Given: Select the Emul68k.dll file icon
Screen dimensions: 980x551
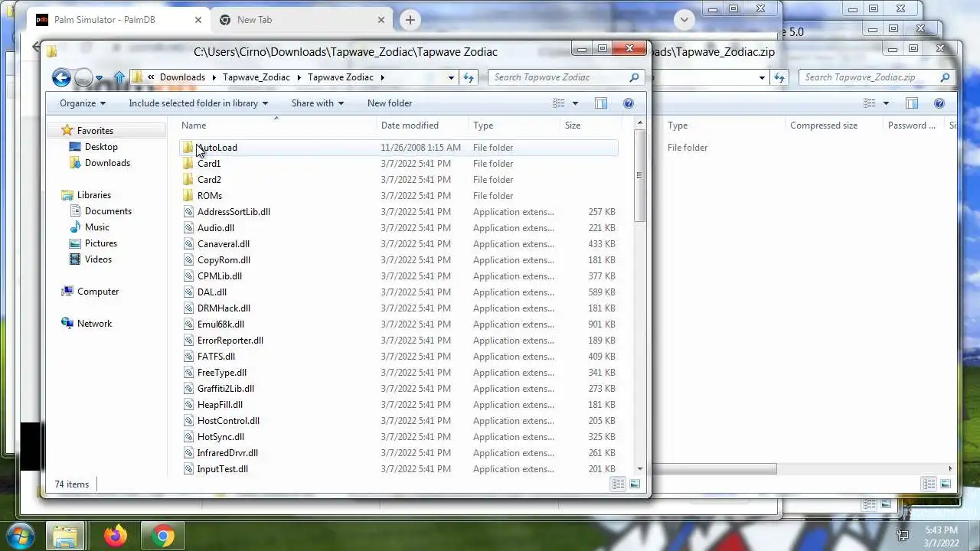Looking at the screenshot, I should point(188,324).
